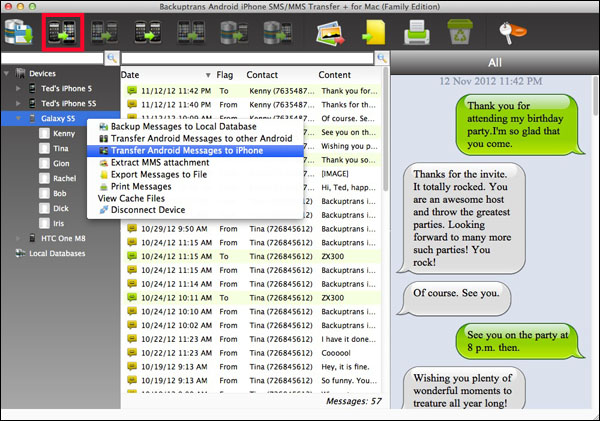Select contact Bob in sidebar
This screenshot has width=600, height=421.
point(60,193)
